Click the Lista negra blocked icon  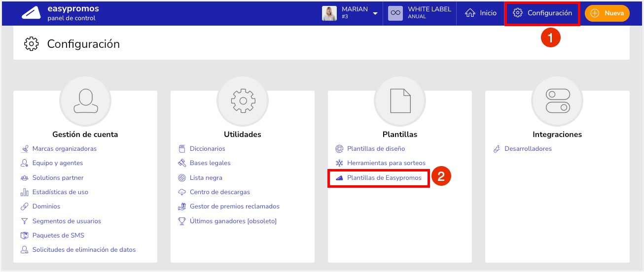[x=181, y=178]
